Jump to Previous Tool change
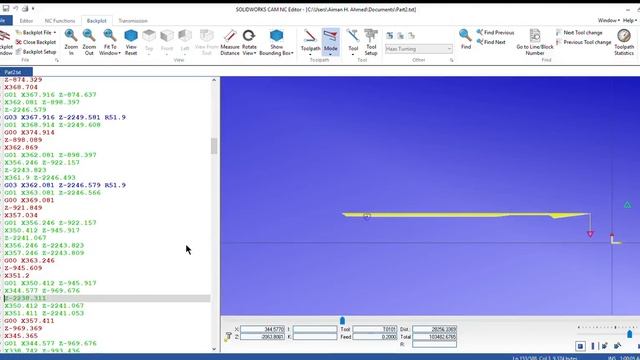640x360 pixels. pos(584,42)
